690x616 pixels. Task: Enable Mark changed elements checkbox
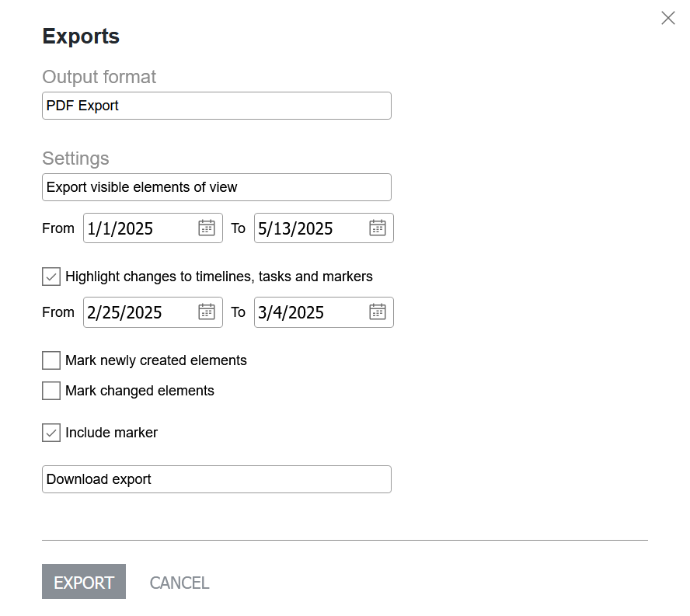51,391
